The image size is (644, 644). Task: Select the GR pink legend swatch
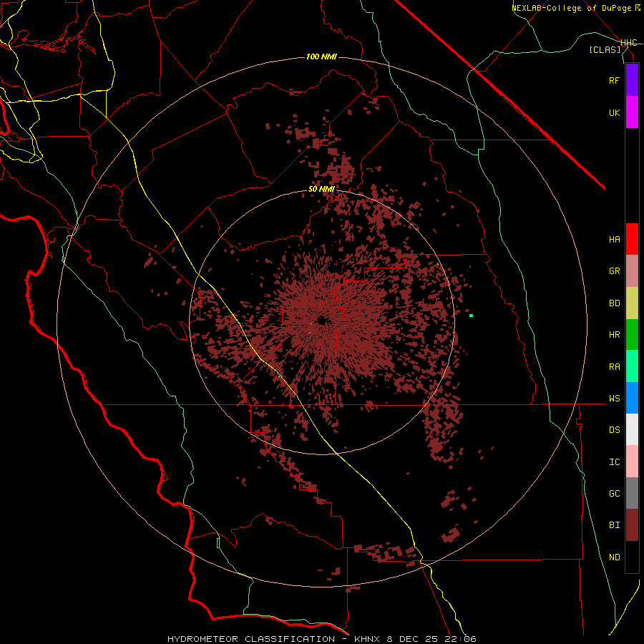tap(632, 271)
